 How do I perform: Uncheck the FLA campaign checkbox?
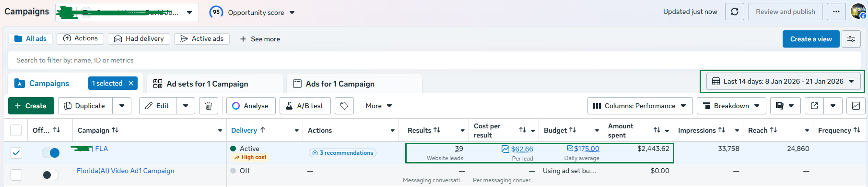16,153
